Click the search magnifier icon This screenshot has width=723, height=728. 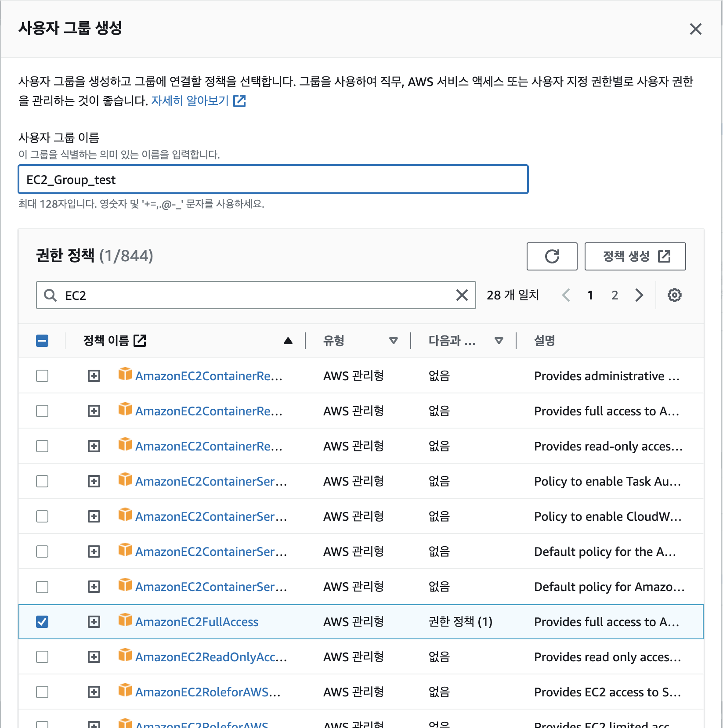tap(51, 295)
